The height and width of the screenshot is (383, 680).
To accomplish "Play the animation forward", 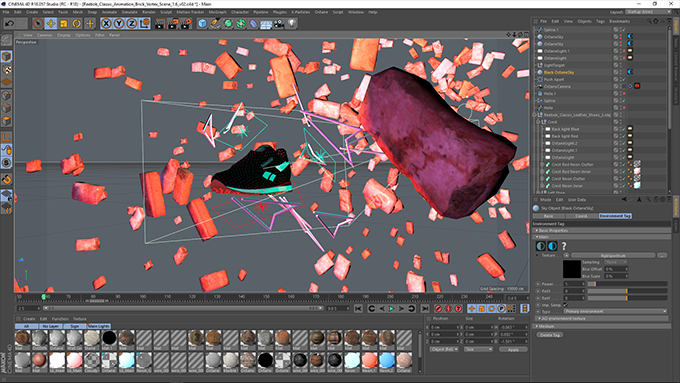I will click(392, 308).
